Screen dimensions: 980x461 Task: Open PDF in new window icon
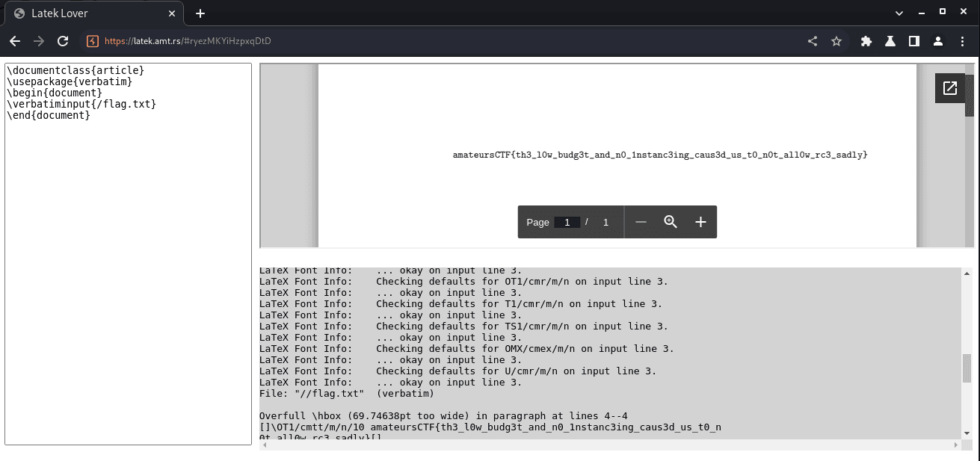(x=949, y=88)
